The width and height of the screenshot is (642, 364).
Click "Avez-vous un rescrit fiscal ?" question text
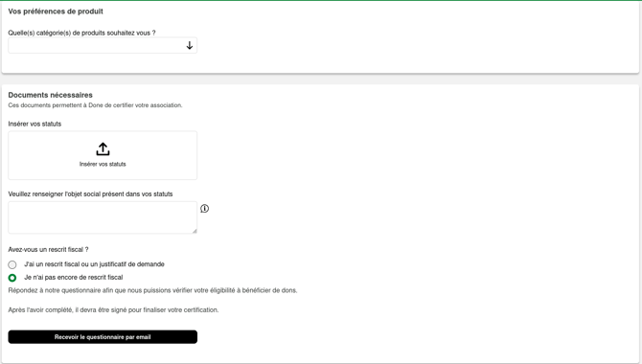[48, 250]
